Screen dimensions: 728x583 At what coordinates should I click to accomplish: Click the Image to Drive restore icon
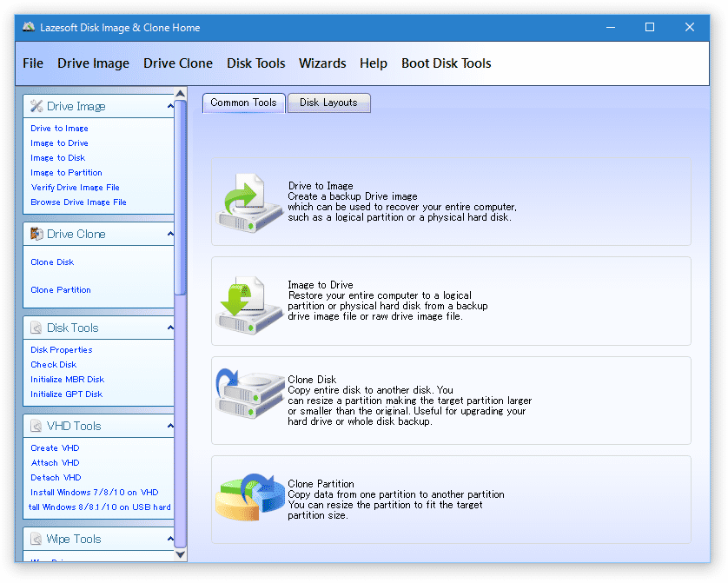click(249, 305)
